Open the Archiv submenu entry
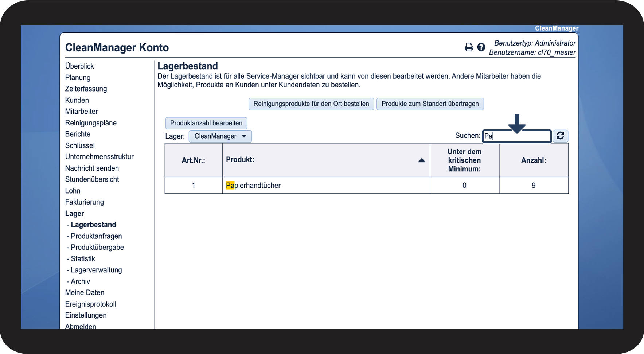 coord(80,281)
